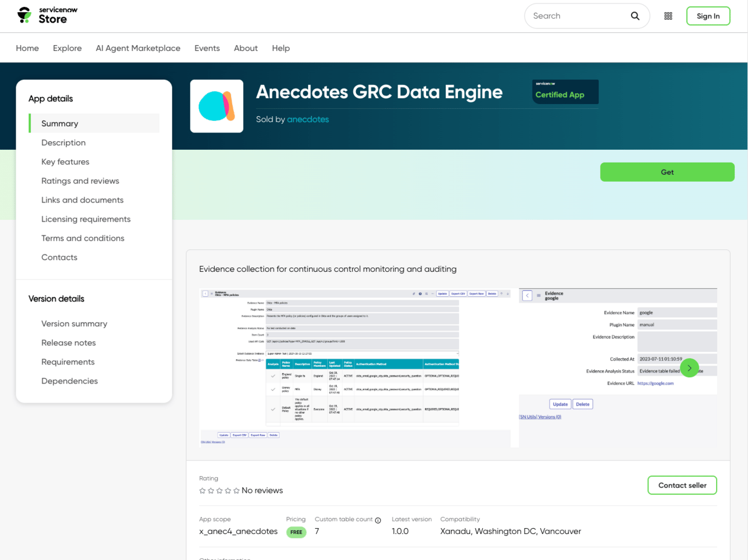
Task: Click the FREE pricing badge
Action: [x=296, y=532]
